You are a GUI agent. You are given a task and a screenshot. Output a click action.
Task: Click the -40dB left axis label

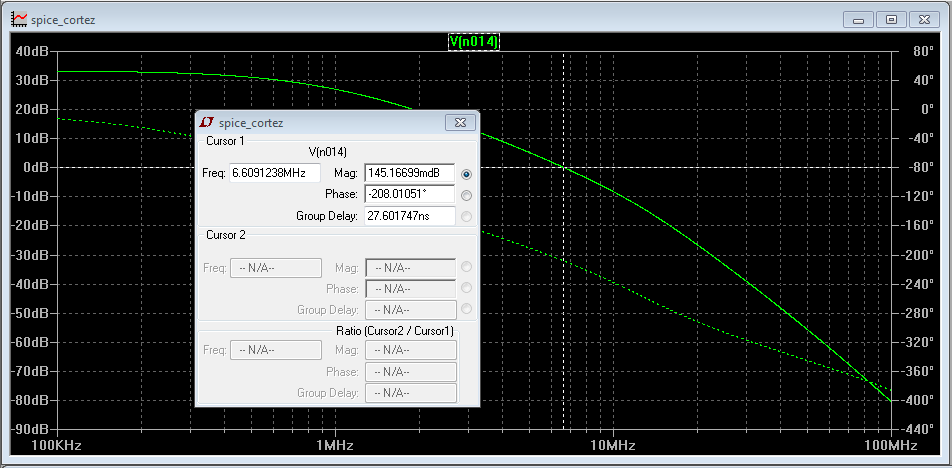[x=30, y=283]
